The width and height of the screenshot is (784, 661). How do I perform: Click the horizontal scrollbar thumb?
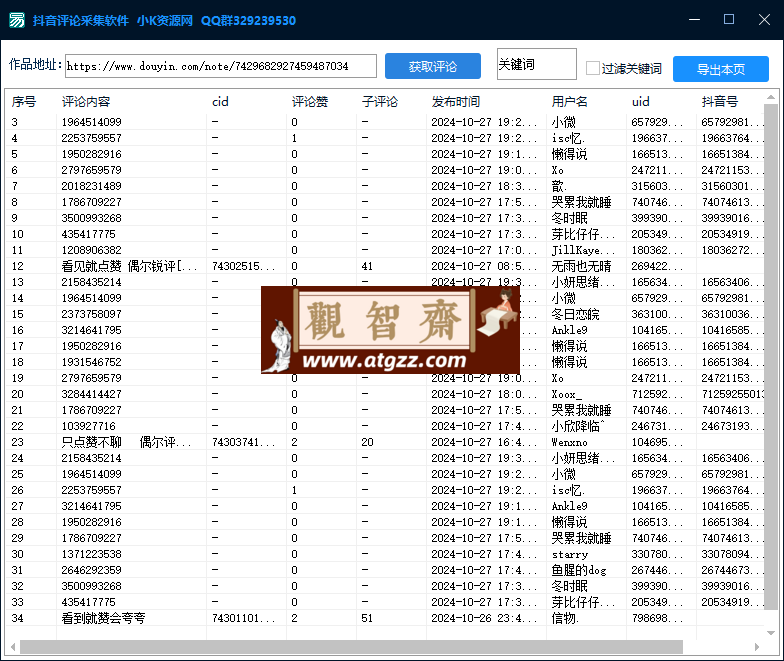[x=351, y=647]
